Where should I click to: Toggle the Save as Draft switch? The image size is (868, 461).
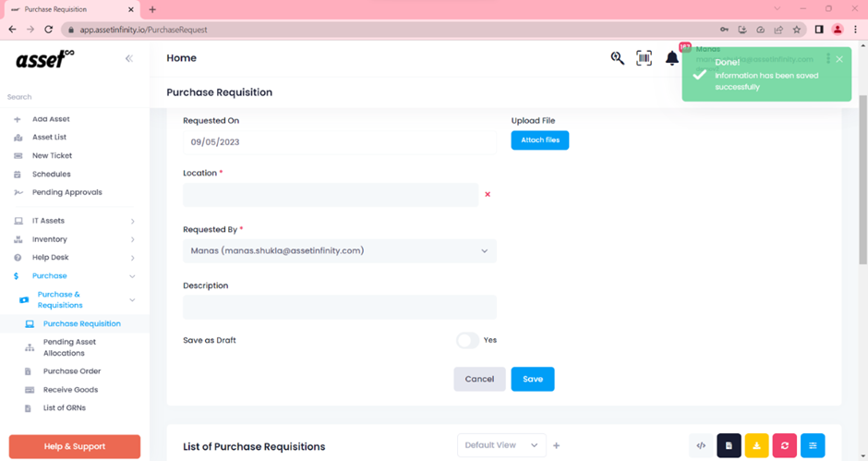point(467,340)
